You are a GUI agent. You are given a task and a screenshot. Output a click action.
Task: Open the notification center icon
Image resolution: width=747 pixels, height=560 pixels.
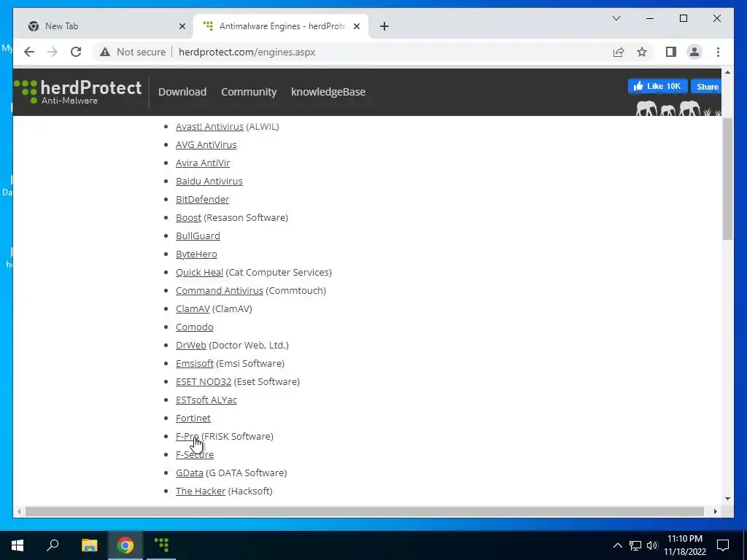click(x=723, y=545)
